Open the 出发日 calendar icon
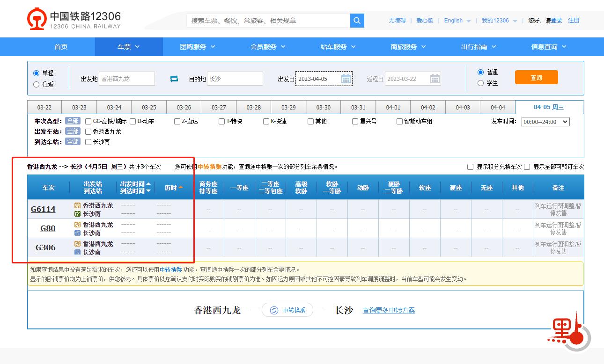The image size is (604, 364). [346, 79]
